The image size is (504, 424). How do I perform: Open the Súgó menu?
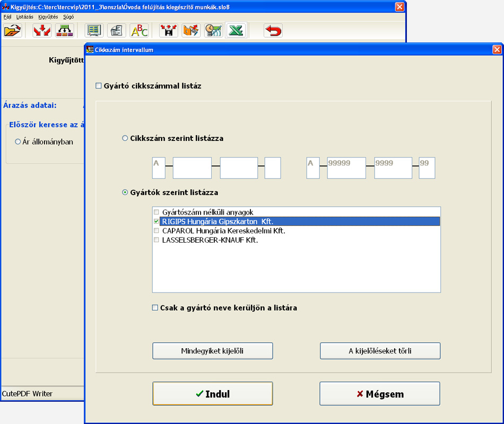tap(68, 17)
